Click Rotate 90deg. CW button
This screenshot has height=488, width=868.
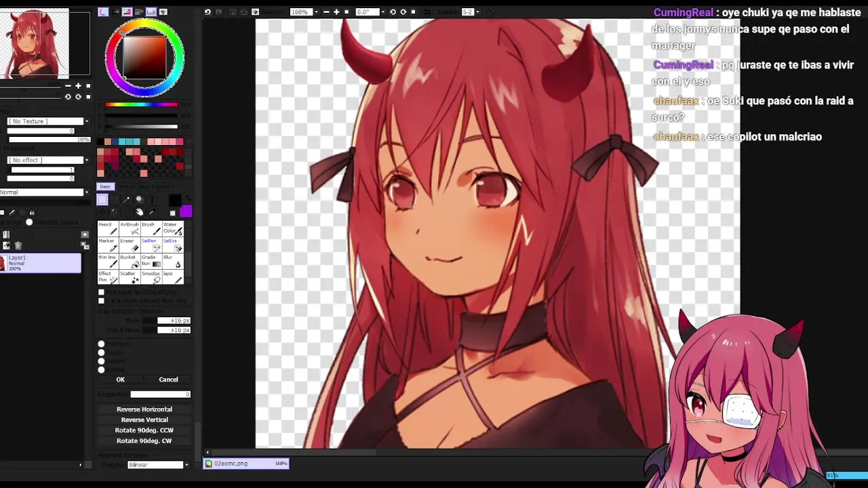pos(144,441)
